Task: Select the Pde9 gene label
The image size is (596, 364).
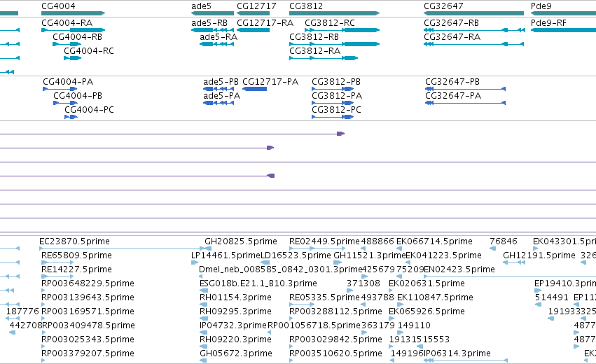Action: click(541, 6)
